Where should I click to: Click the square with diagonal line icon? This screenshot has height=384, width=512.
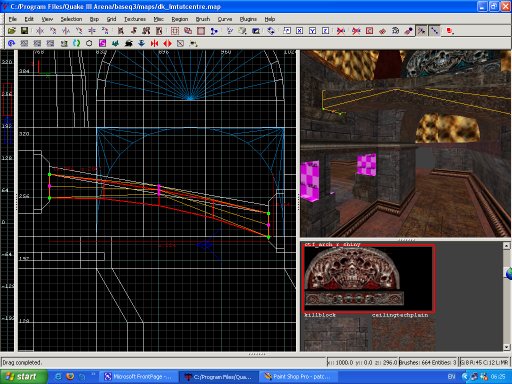click(180, 43)
